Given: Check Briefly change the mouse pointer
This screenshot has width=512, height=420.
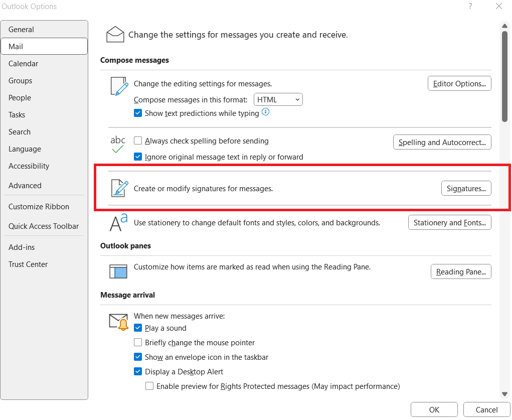Looking at the screenshot, I should point(138,343).
